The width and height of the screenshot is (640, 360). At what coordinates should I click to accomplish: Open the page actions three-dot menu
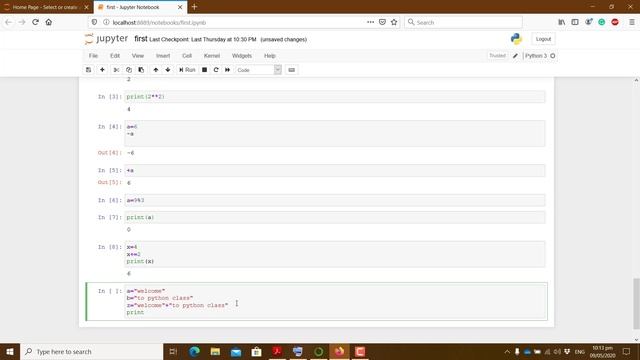370,22
